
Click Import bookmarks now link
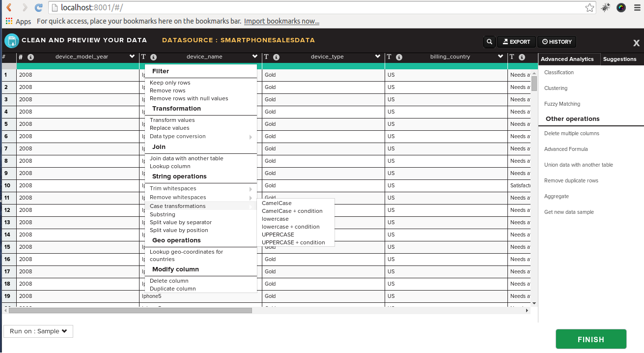tap(281, 21)
